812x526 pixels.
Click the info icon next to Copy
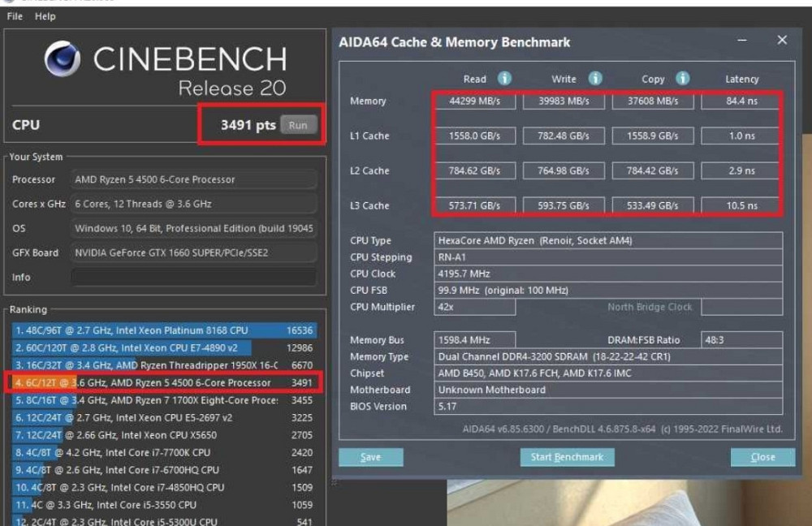click(x=683, y=79)
